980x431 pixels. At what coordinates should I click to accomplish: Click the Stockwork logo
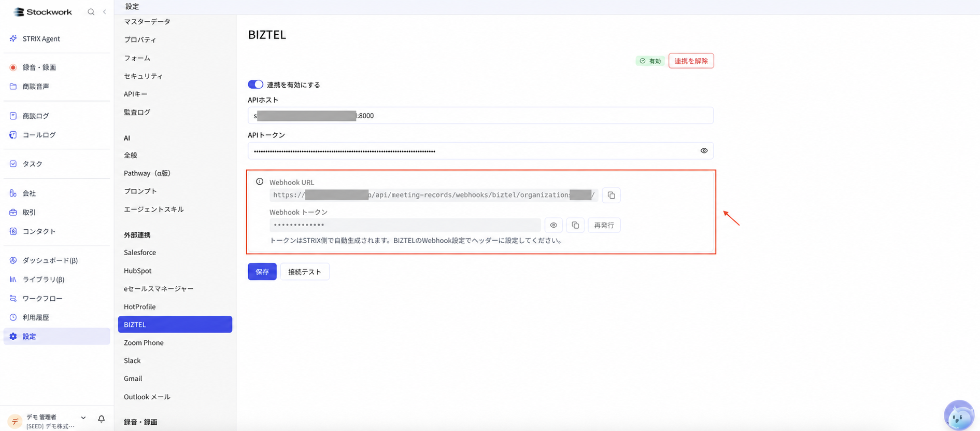(x=42, y=11)
